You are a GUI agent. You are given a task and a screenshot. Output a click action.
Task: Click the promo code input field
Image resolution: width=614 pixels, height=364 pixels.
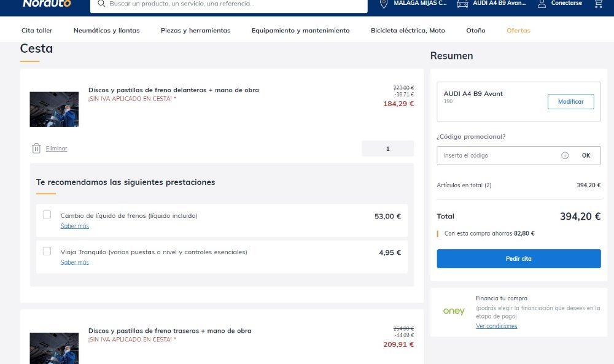[497, 155]
